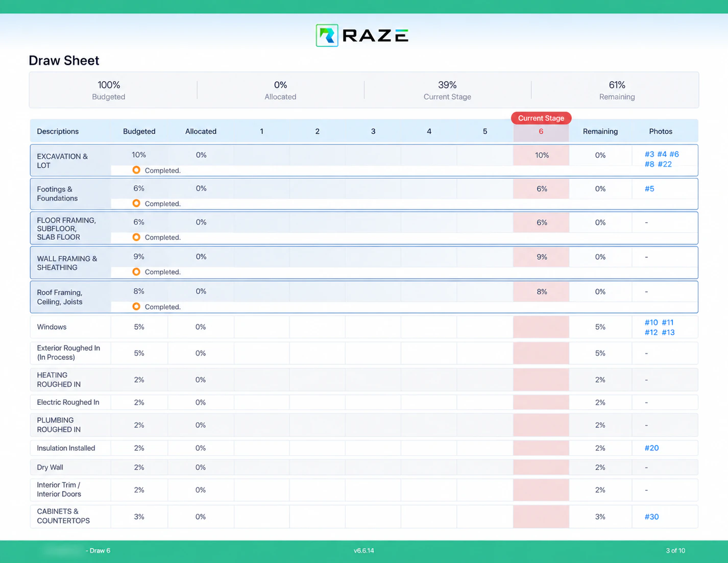This screenshot has width=728, height=563.
Task: Select the Windows row description
Action: (x=52, y=327)
